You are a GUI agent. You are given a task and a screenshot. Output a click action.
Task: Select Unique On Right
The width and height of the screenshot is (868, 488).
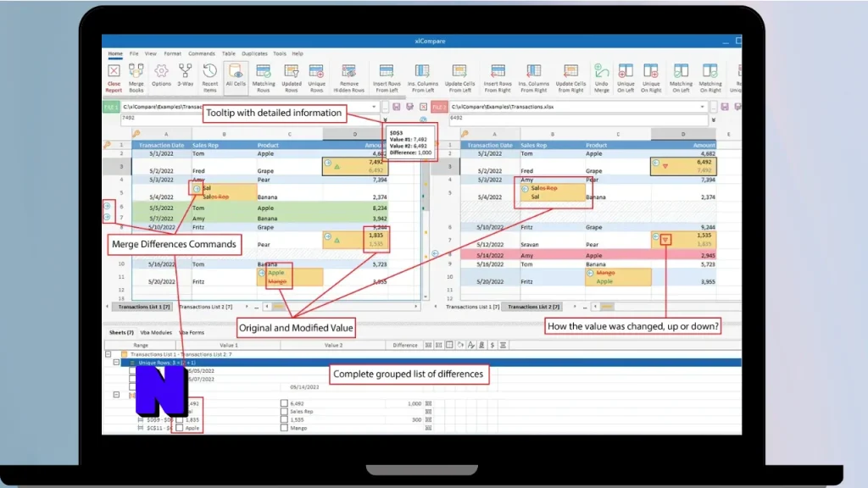651,77
